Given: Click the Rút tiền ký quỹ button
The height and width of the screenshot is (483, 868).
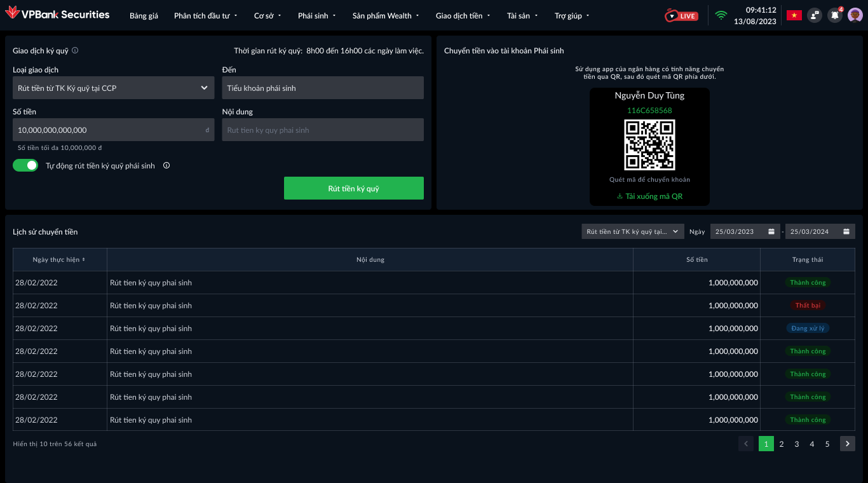Looking at the screenshot, I should pyautogui.click(x=353, y=188).
